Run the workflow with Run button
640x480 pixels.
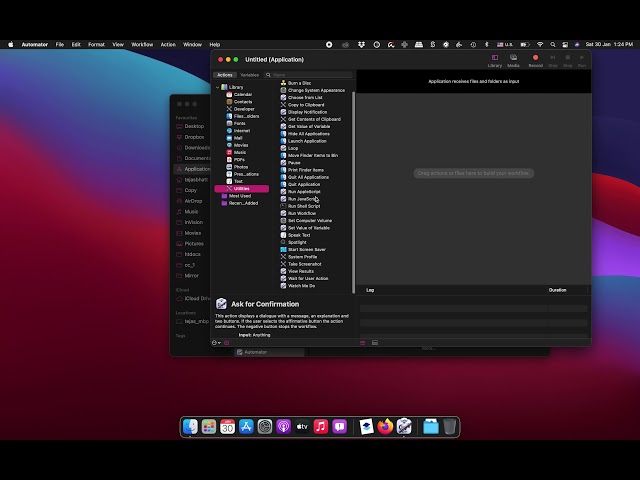click(x=582, y=61)
